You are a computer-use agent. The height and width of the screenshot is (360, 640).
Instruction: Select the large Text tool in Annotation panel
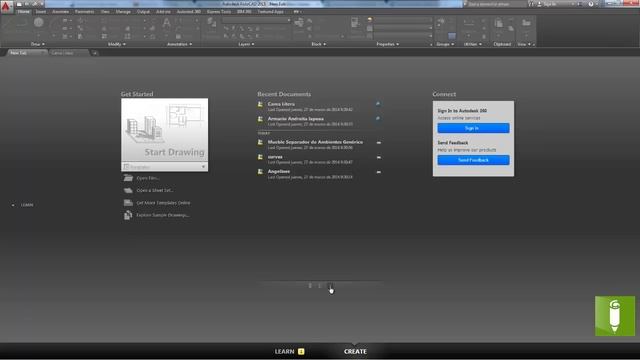[167, 22]
